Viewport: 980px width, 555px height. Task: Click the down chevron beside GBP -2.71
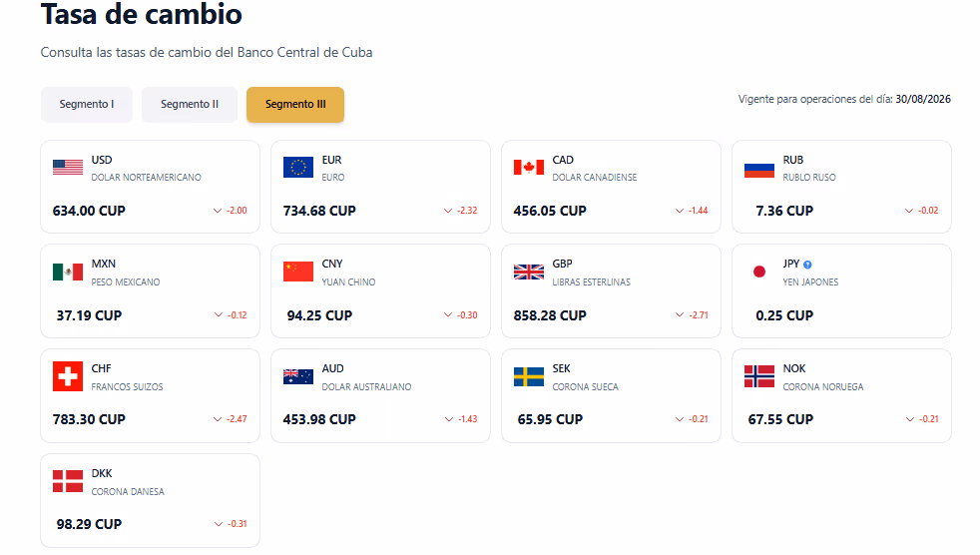680,315
